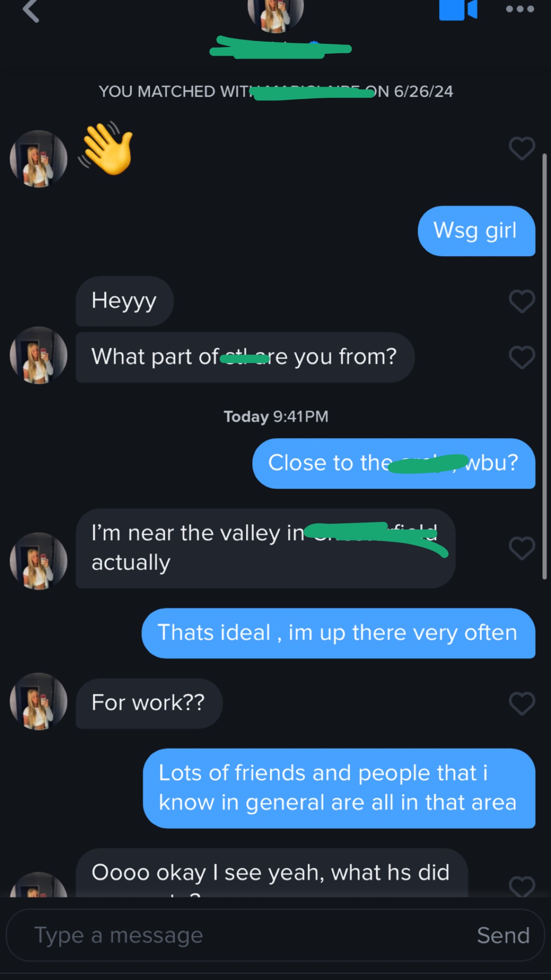
Task: Start a video call with the camera icon
Action: 458,10
